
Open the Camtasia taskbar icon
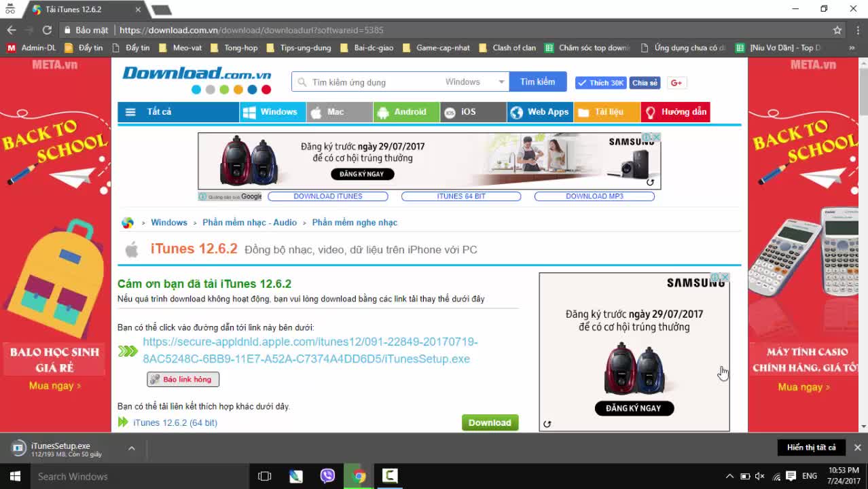(x=390, y=476)
